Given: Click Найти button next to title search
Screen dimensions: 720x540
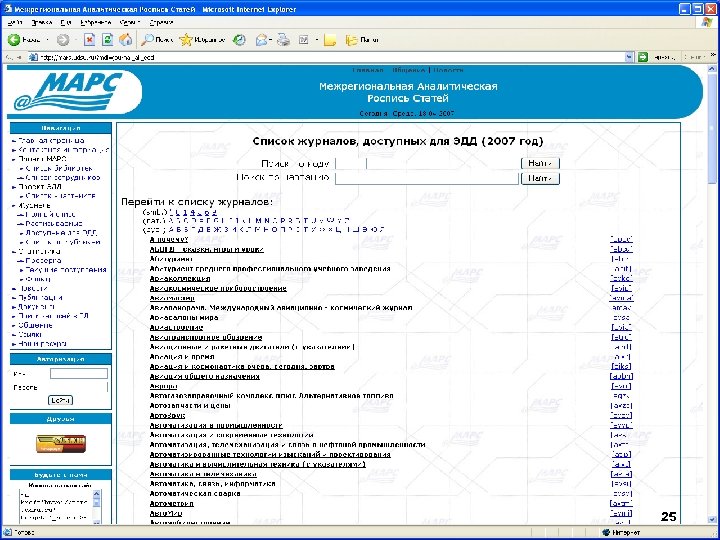Looking at the screenshot, I should pyautogui.click(x=540, y=178).
